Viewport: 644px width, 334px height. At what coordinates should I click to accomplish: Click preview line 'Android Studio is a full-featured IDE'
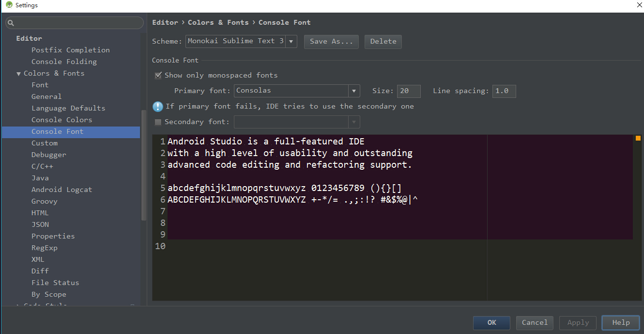click(266, 142)
